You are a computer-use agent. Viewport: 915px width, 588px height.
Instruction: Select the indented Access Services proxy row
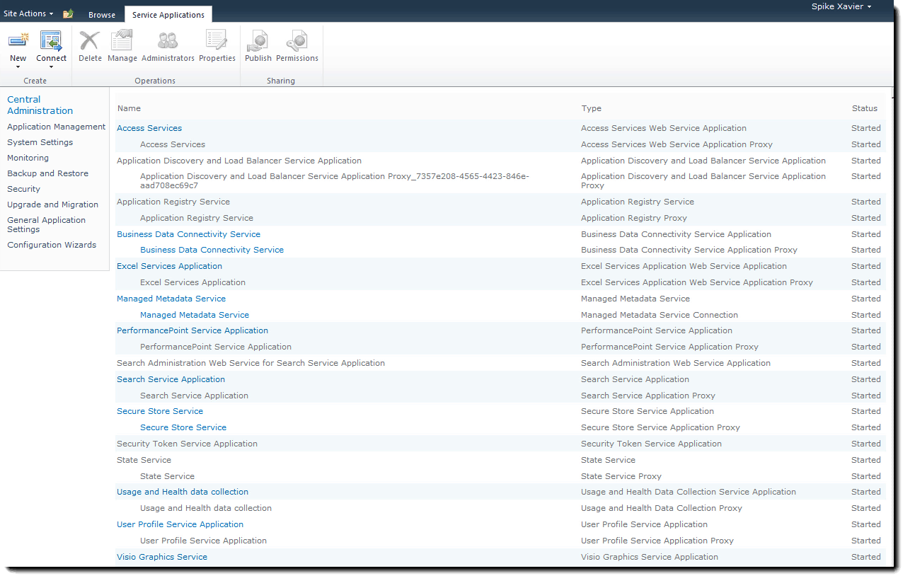[x=500, y=144]
